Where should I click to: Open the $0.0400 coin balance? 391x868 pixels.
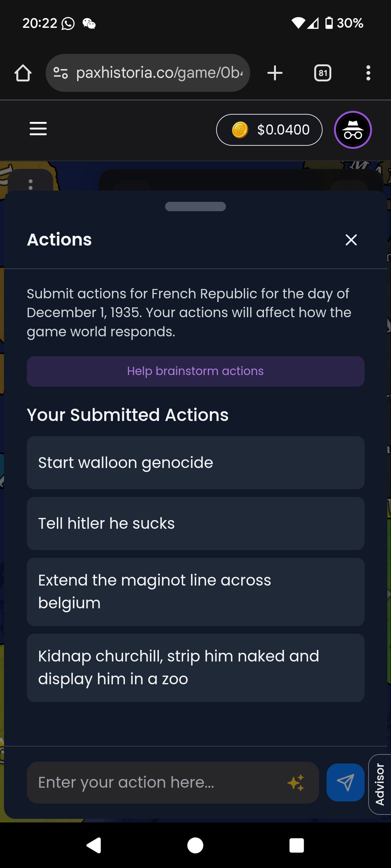[269, 130]
